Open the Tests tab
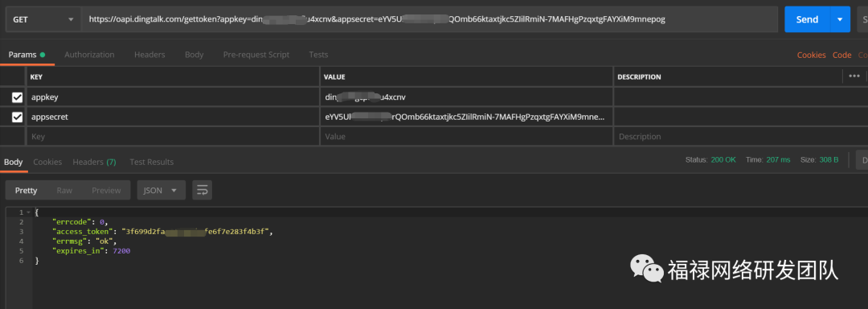868x309 pixels. click(x=318, y=55)
